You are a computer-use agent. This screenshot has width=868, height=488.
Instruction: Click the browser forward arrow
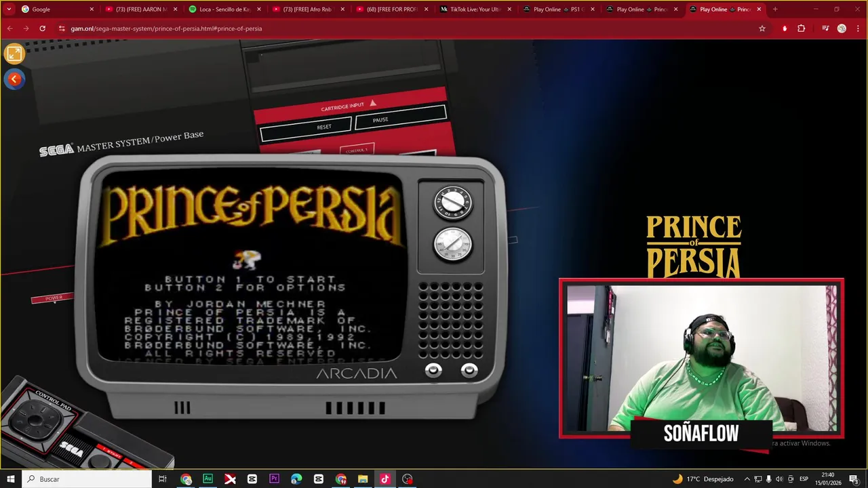point(26,28)
